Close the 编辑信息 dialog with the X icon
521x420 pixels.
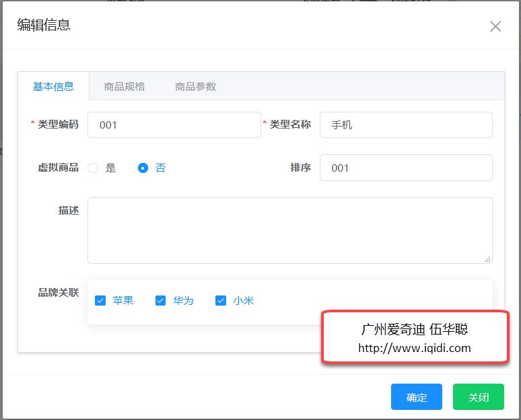(x=495, y=26)
